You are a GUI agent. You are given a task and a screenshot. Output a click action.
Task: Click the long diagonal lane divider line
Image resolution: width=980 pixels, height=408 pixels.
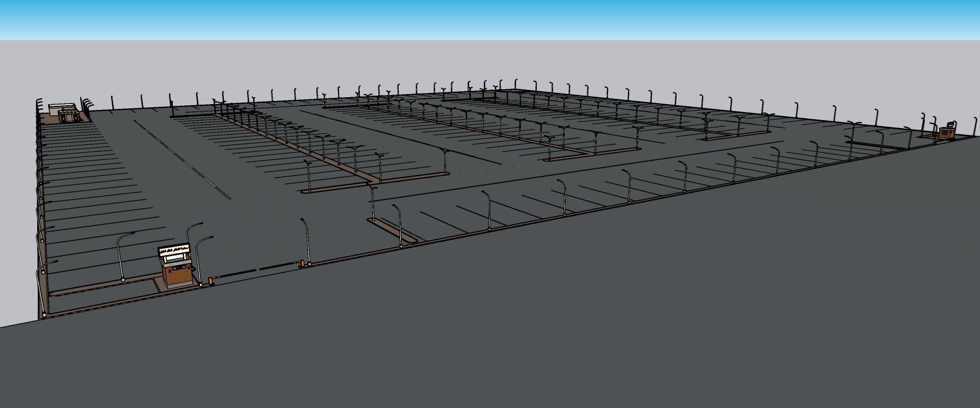181,158
